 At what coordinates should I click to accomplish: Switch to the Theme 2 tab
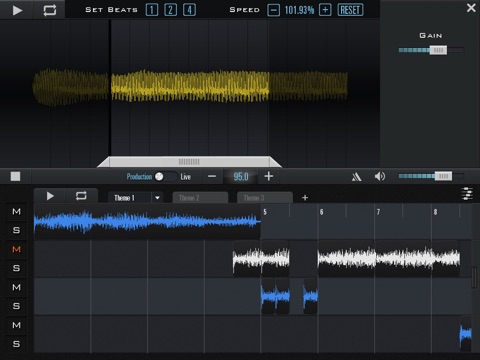[200, 198]
